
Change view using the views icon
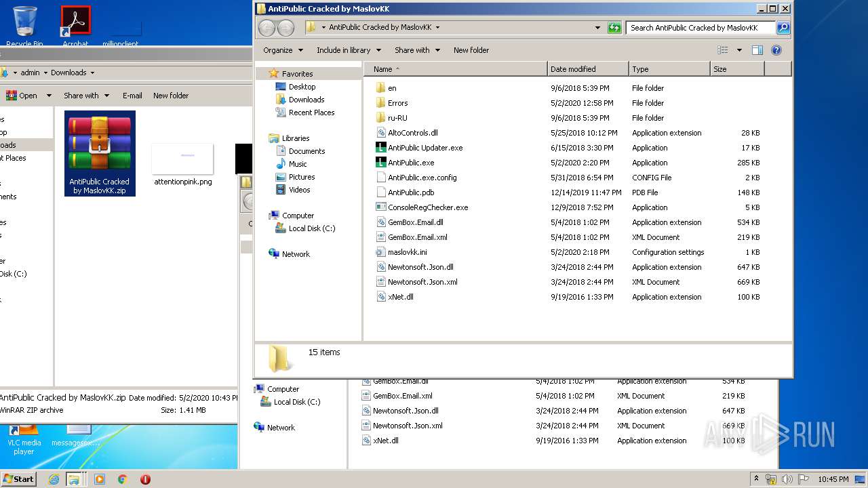(x=723, y=50)
